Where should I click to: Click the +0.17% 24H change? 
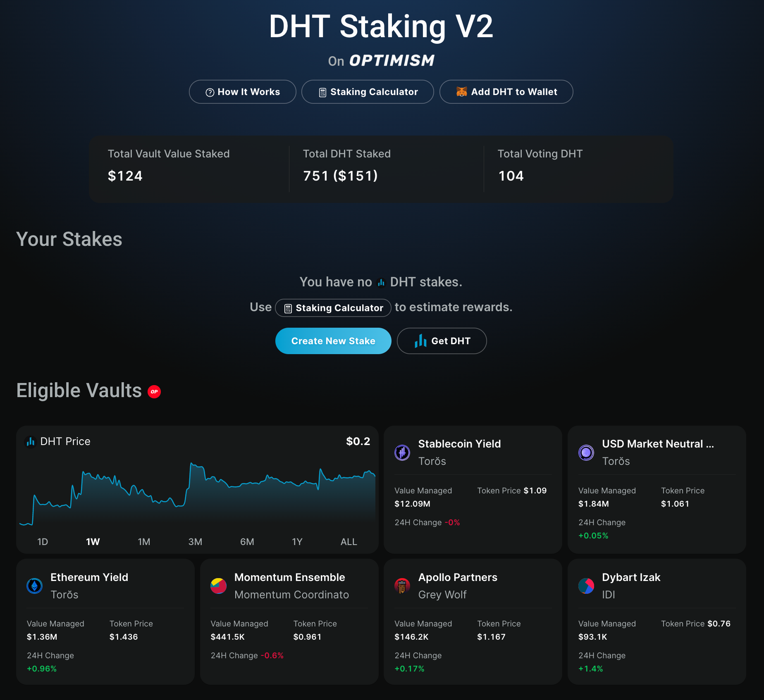[409, 669]
